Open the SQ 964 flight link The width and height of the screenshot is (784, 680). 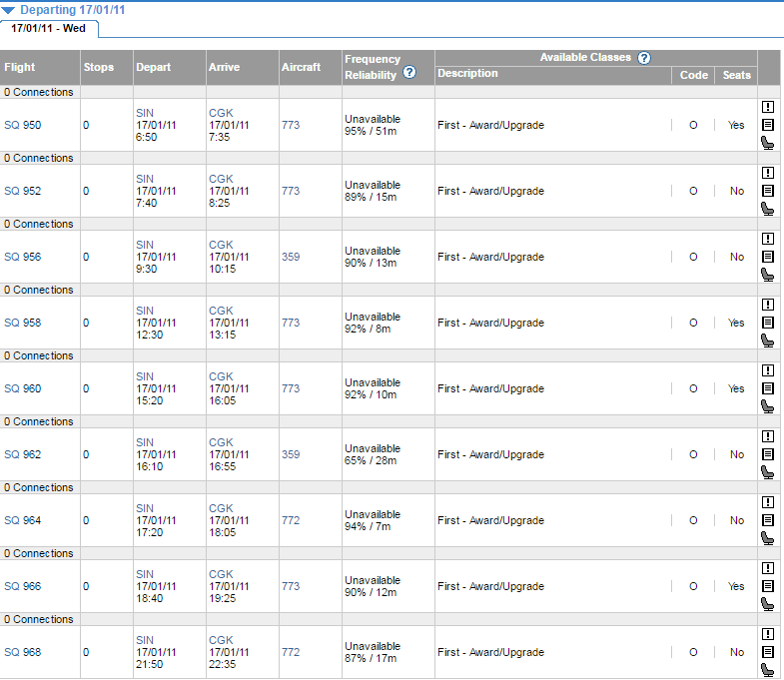[23, 520]
